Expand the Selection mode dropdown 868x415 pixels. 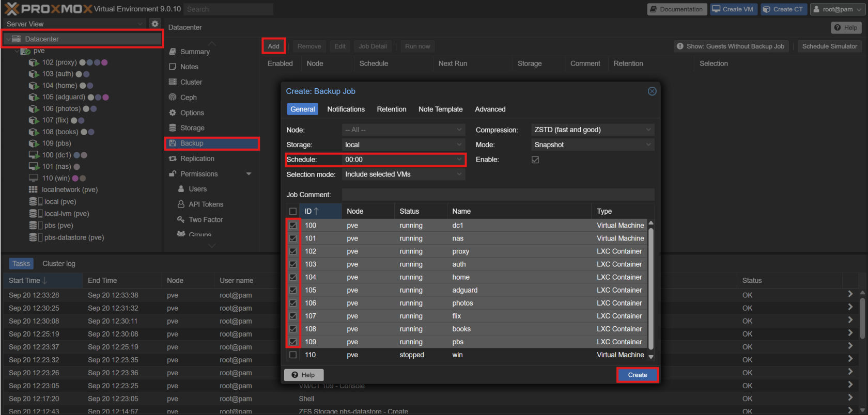click(x=403, y=174)
